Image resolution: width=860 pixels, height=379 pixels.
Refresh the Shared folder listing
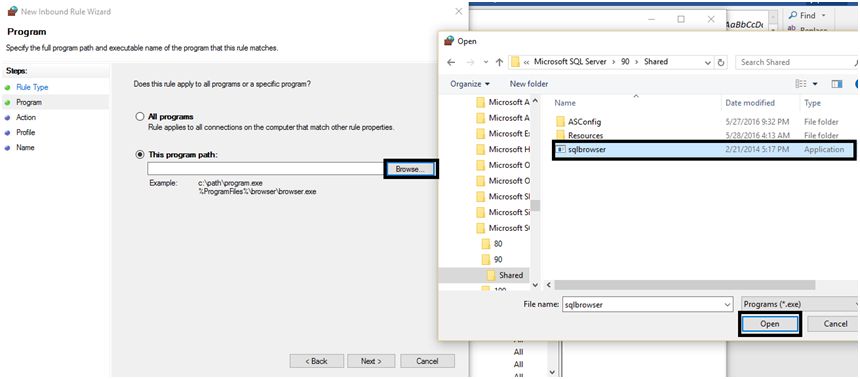click(x=721, y=63)
